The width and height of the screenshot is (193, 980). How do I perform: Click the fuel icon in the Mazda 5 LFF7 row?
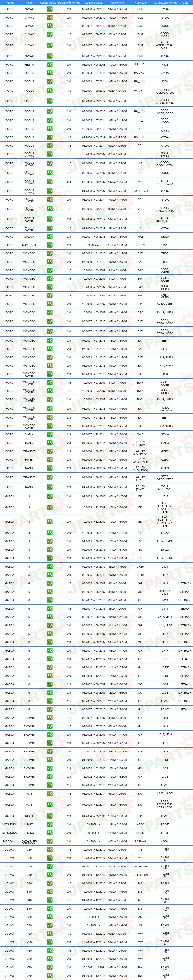click(x=49, y=575)
